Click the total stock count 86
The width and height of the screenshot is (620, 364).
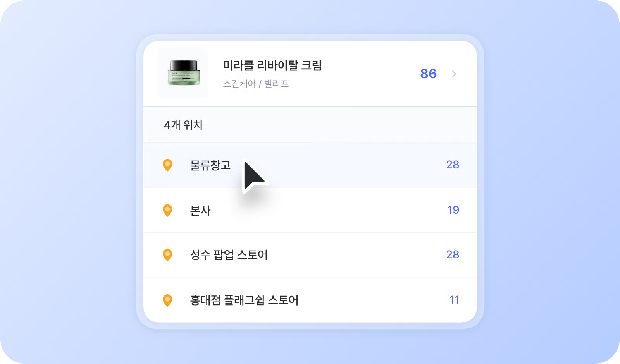(428, 74)
